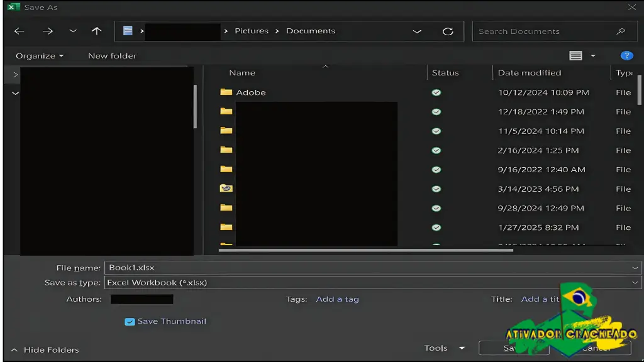Create a New folder
This screenshot has height=362, width=644.
coord(112,56)
